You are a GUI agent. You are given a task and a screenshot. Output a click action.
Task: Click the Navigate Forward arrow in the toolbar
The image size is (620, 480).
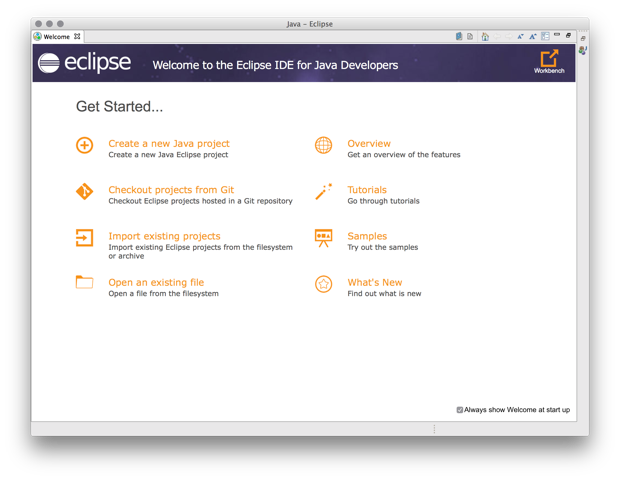pos(508,37)
